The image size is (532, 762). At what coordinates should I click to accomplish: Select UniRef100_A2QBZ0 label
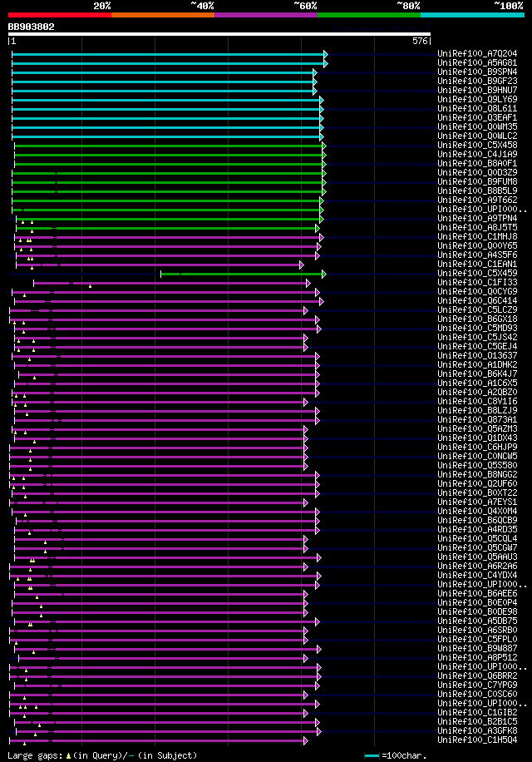(477, 392)
